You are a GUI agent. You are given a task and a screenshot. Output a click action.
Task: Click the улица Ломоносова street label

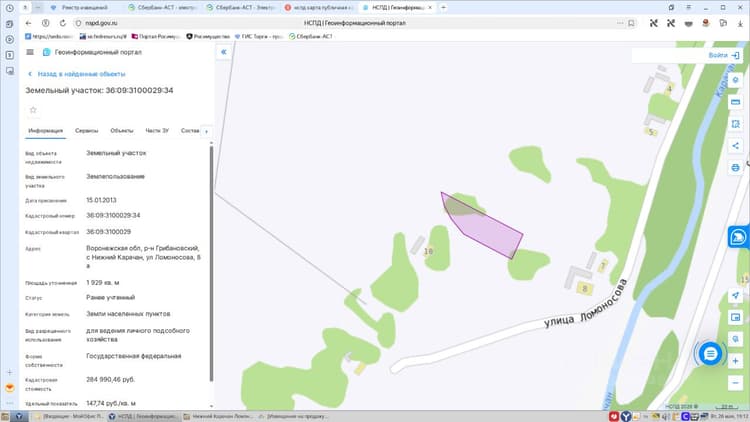click(585, 305)
